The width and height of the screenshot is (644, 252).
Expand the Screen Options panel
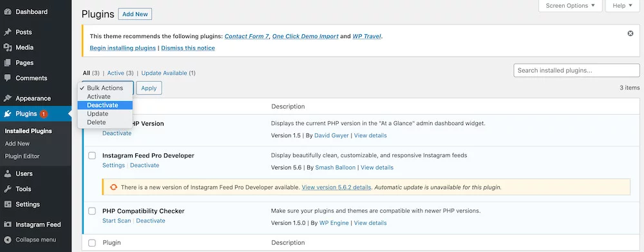tap(570, 6)
